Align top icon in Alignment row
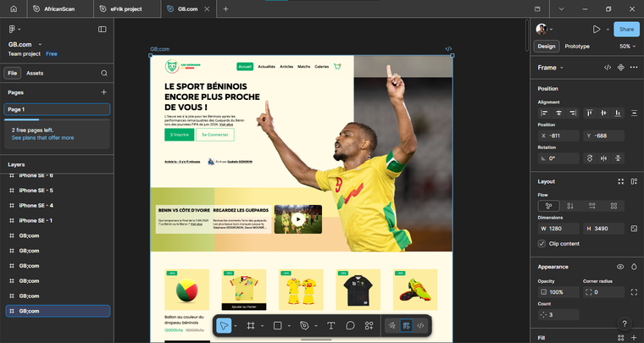Image resolution: width=644 pixels, height=343 pixels. [590, 113]
